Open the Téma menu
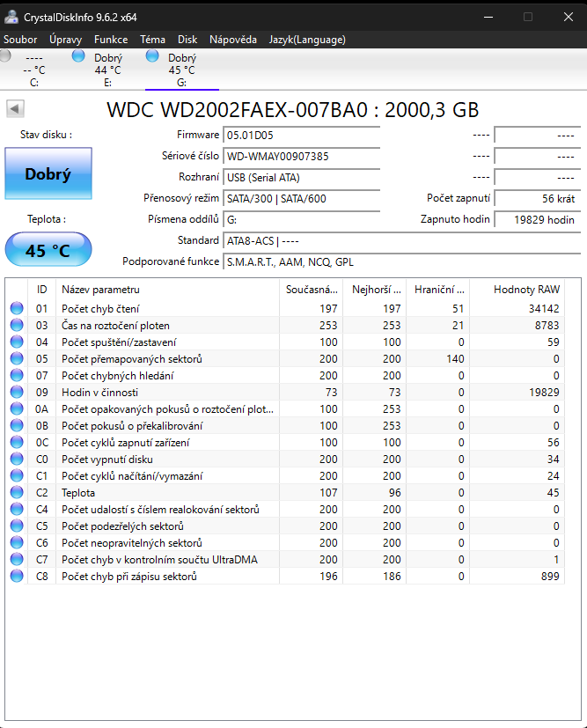Image resolution: width=587 pixels, height=728 pixels. coord(152,40)
